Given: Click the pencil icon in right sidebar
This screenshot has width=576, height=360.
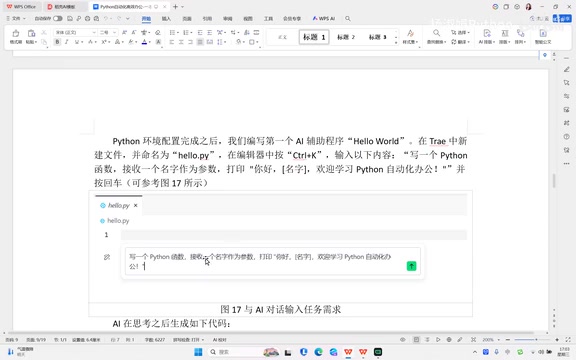Looking at the screenshot, I should click(566, 69).
